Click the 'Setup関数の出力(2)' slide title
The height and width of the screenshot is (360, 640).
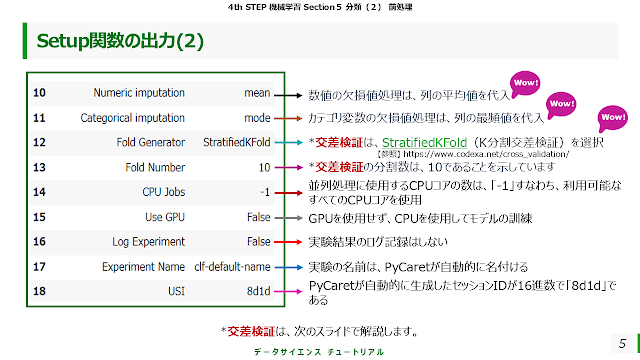pos(120,41)
